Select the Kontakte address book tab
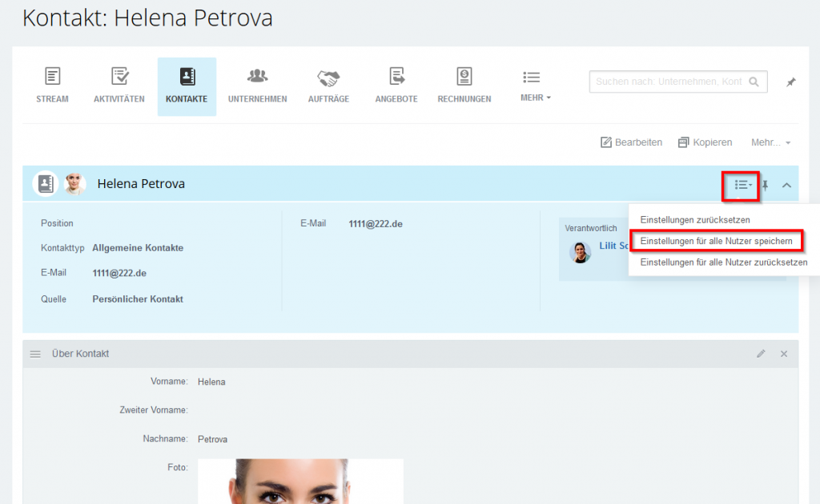This screenshot has width=820, height=504. 187,86
